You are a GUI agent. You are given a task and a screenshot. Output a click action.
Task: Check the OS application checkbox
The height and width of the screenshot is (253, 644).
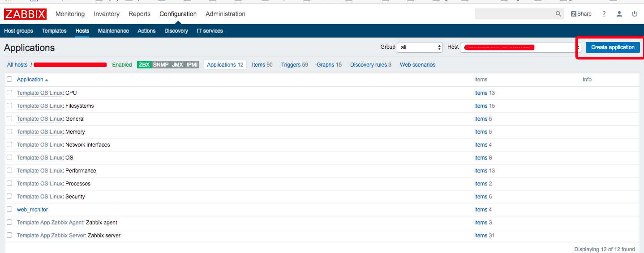click(9, 157)
